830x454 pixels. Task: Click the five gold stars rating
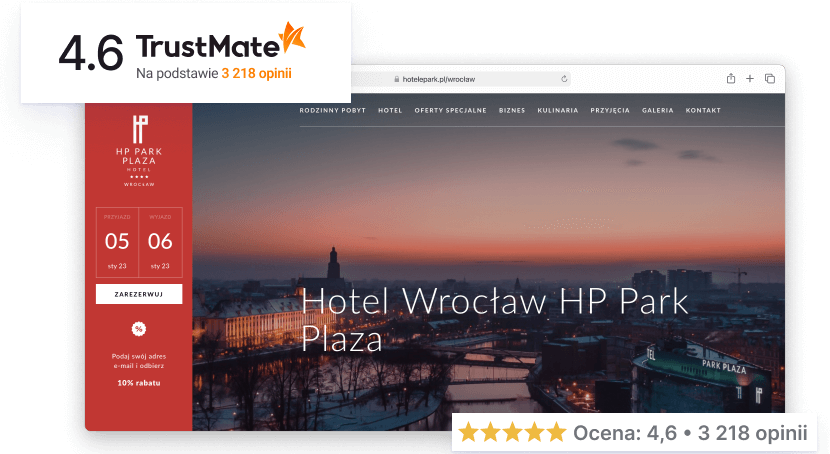[x=512, y=432]
